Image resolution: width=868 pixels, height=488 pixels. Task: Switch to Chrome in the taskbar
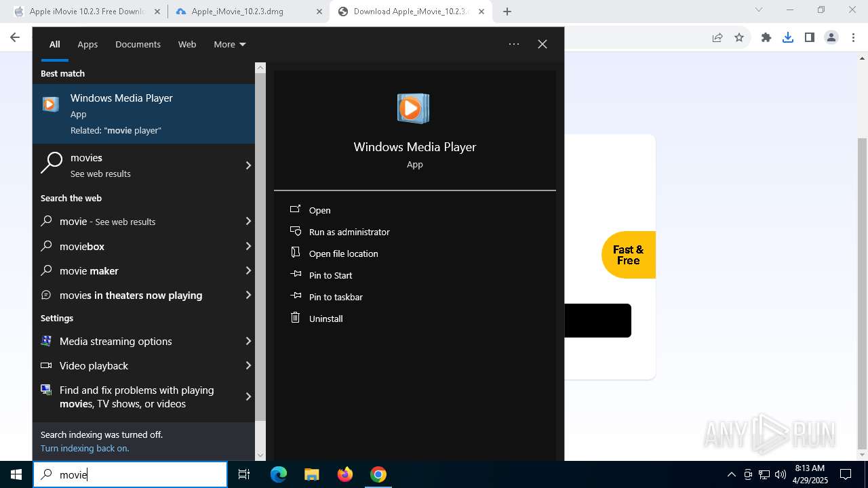click(x=378, y=474)
